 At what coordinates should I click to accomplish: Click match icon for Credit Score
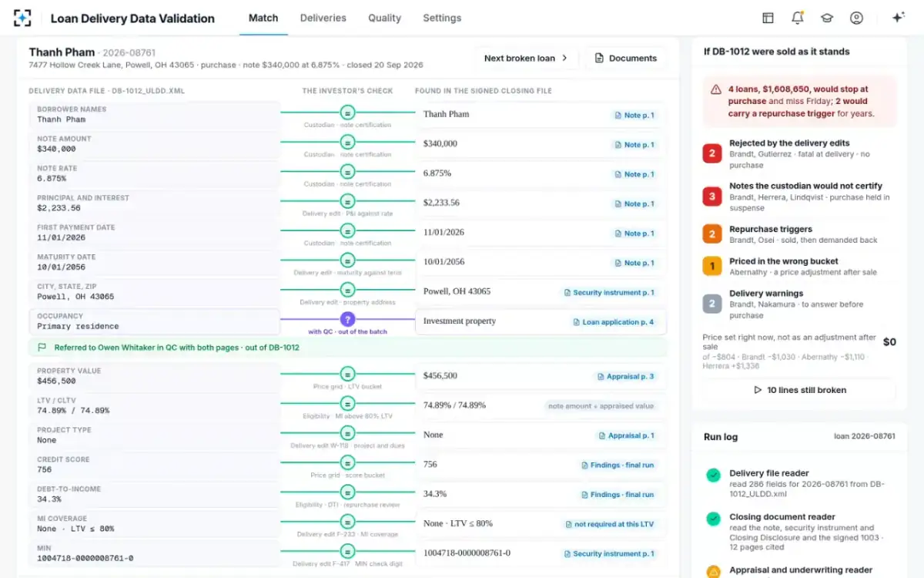tap(347, 463)
